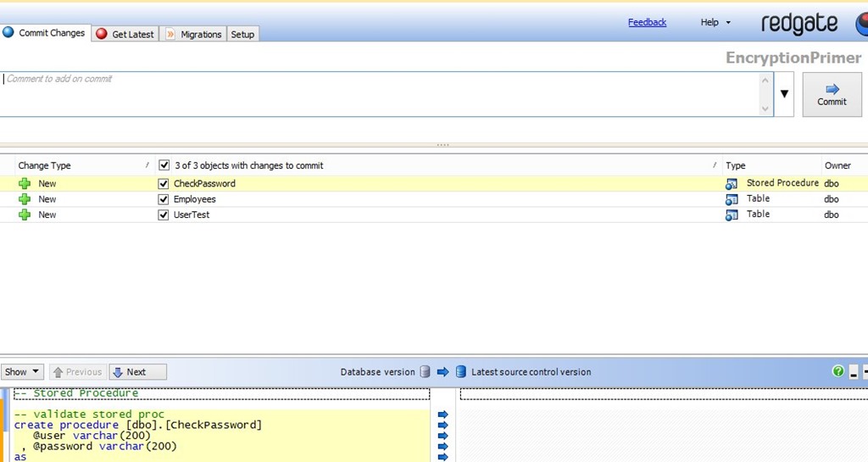Click the latest source control version database icon
Viewport: 868px width, 462px height.
(461, 372)
